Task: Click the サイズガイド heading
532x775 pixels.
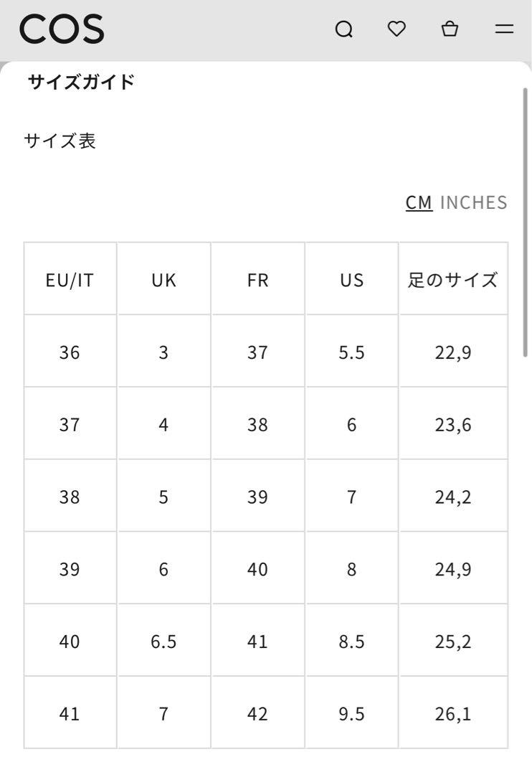Action: coord(81,82)
